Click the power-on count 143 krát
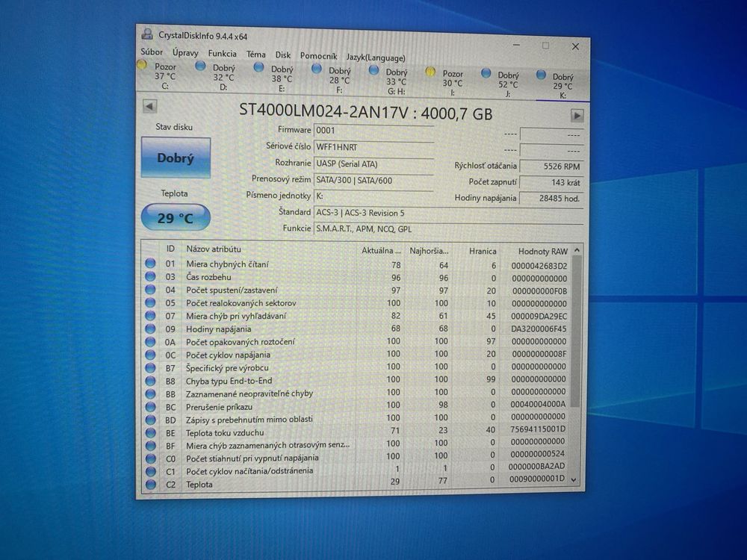 pos(551,182)
